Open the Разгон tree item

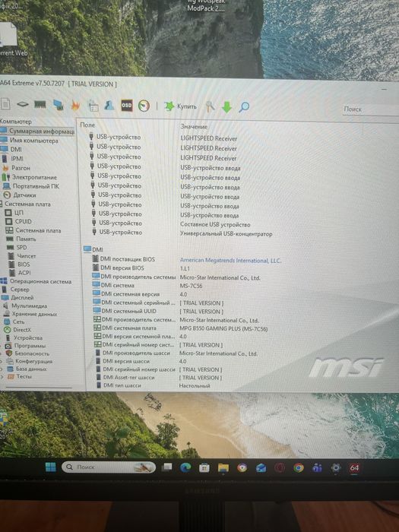coord(21,168)
